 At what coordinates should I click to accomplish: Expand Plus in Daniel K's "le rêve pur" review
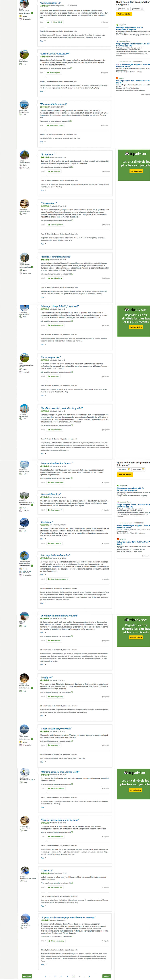pos(43,539)
